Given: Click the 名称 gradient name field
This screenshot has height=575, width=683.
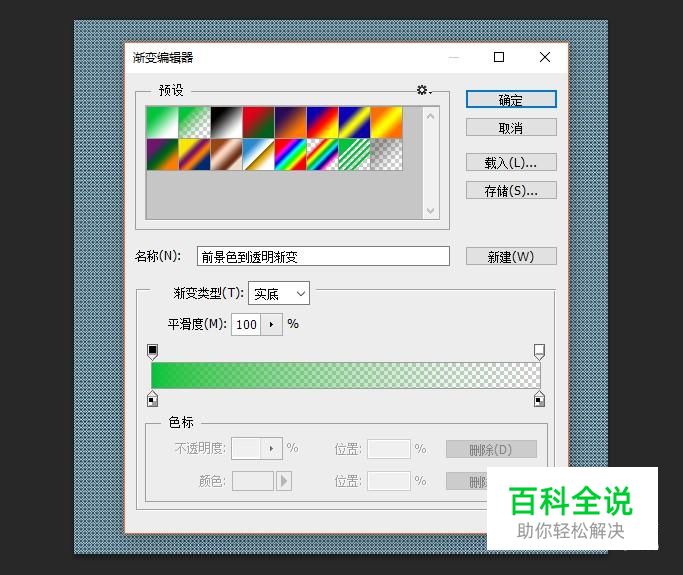Looking at the screenshot, I should [x=323, y=256].
